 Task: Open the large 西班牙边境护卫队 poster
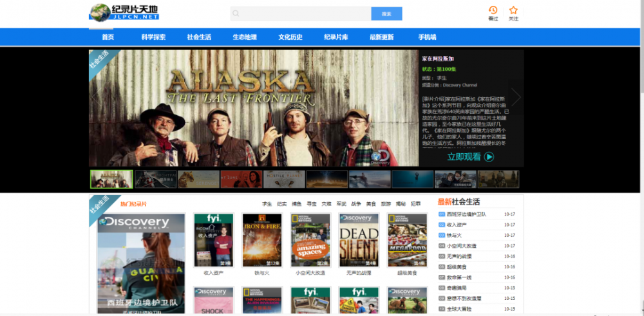click(x=141, y=264)
